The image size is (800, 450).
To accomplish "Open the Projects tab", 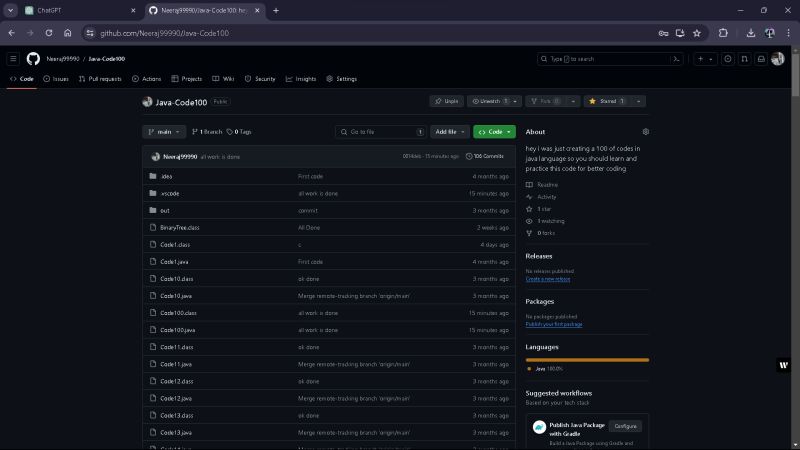I will (x=187, y=79).
